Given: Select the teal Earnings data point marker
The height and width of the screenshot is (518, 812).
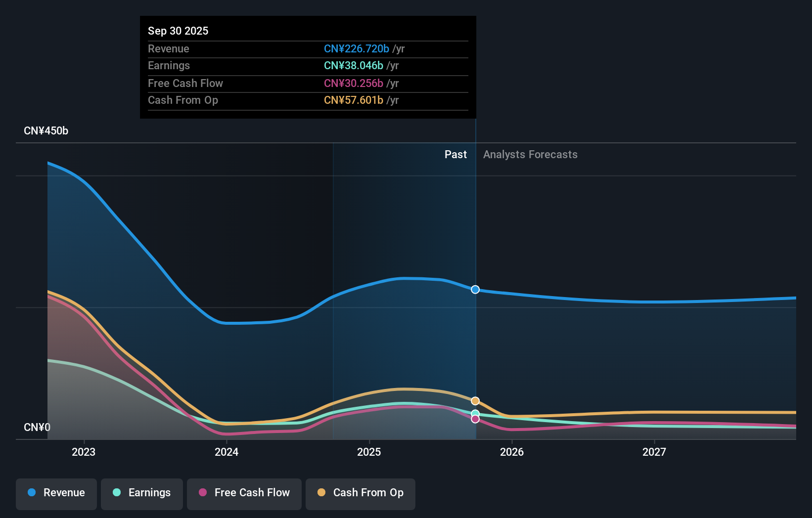Looking at the screenshot, I should coord(475,413).
